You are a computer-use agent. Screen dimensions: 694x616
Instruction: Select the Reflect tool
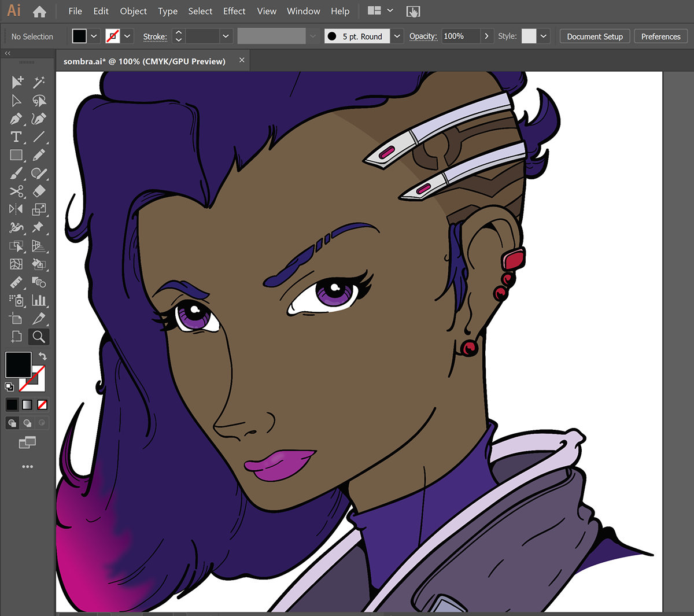pos(17,209)
